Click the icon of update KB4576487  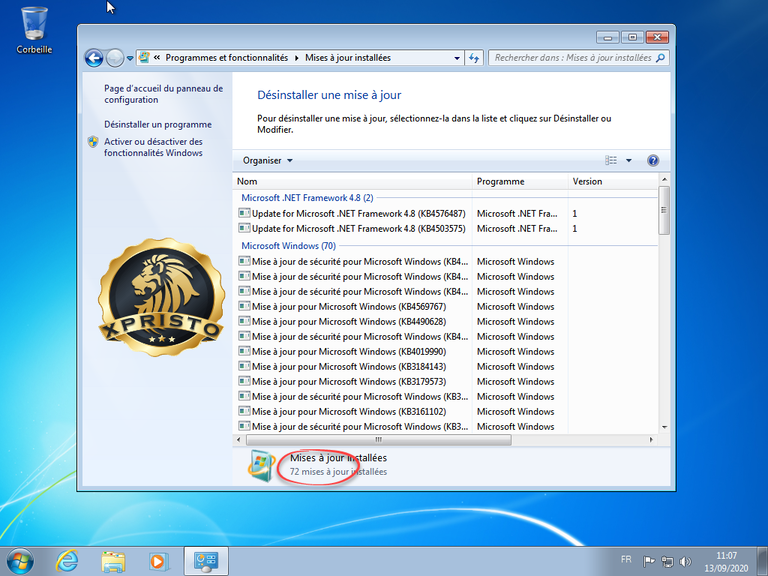point(244,213)
